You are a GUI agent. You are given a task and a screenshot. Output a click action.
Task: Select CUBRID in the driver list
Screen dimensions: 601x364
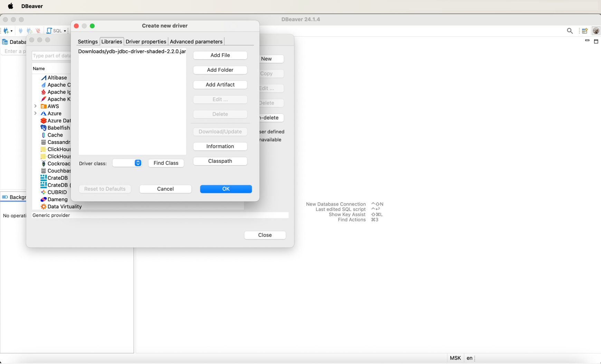[x=57, y=192]
